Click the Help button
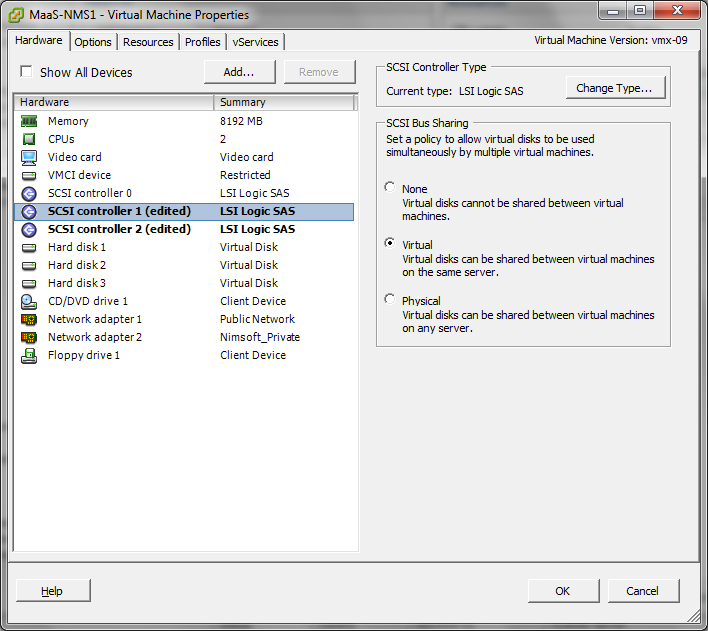Image resolution: width=708 pixels, height=631 pixels. point(53,591)
